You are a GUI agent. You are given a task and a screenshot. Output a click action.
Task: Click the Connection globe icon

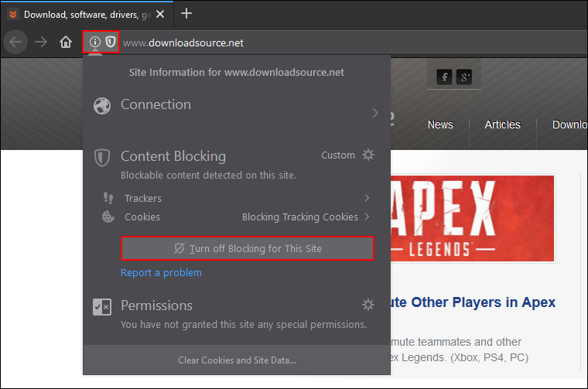pyautogui.click(x=102, y=106)
